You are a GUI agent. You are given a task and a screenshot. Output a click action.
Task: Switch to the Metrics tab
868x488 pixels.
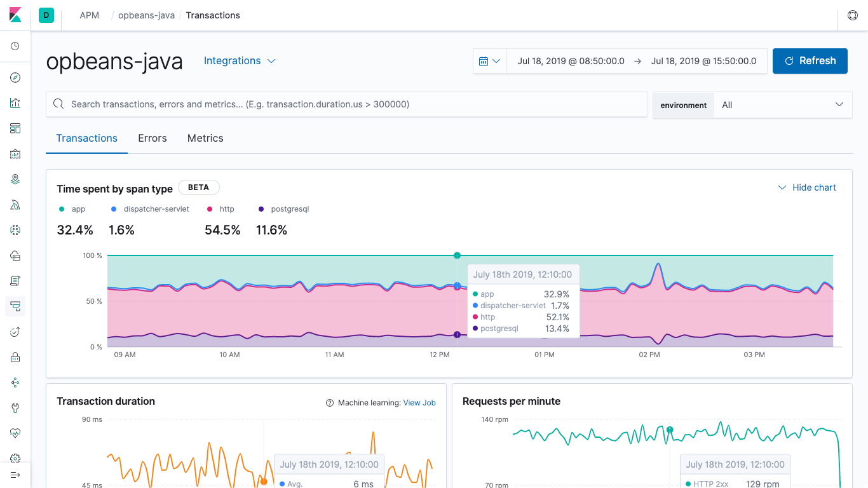[x=205, y=138]
